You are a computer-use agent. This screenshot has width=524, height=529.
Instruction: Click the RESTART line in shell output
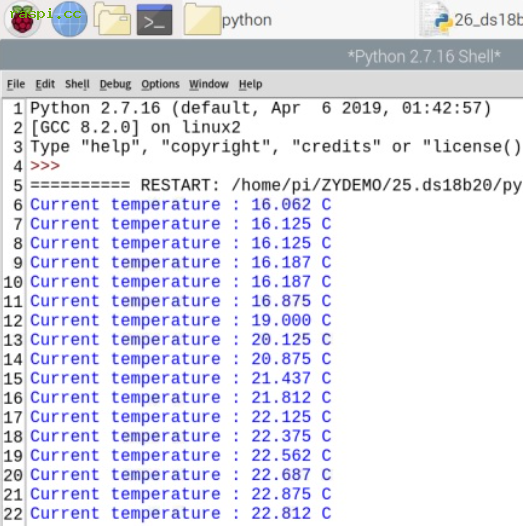(275, 185)
